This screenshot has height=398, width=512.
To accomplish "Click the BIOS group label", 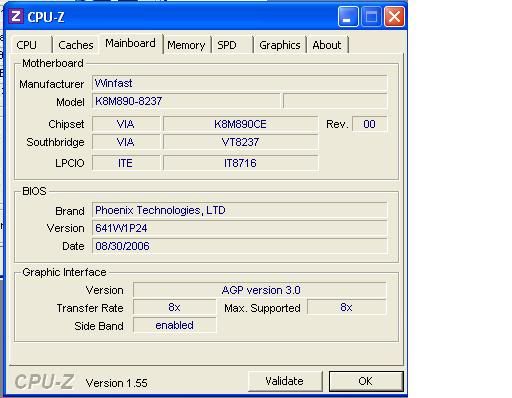I will (x=34, y=191).
